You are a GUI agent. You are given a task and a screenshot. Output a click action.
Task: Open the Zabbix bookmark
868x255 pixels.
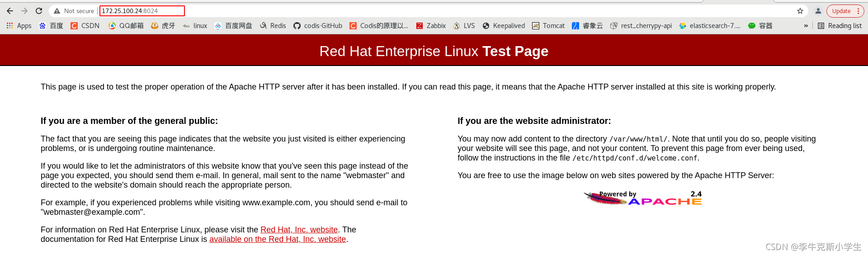click(431, 26)
